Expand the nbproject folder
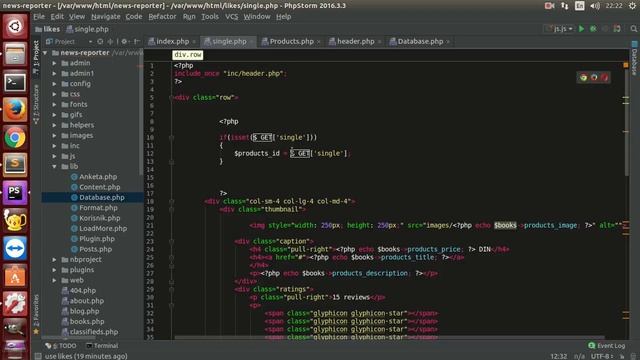 54,260
